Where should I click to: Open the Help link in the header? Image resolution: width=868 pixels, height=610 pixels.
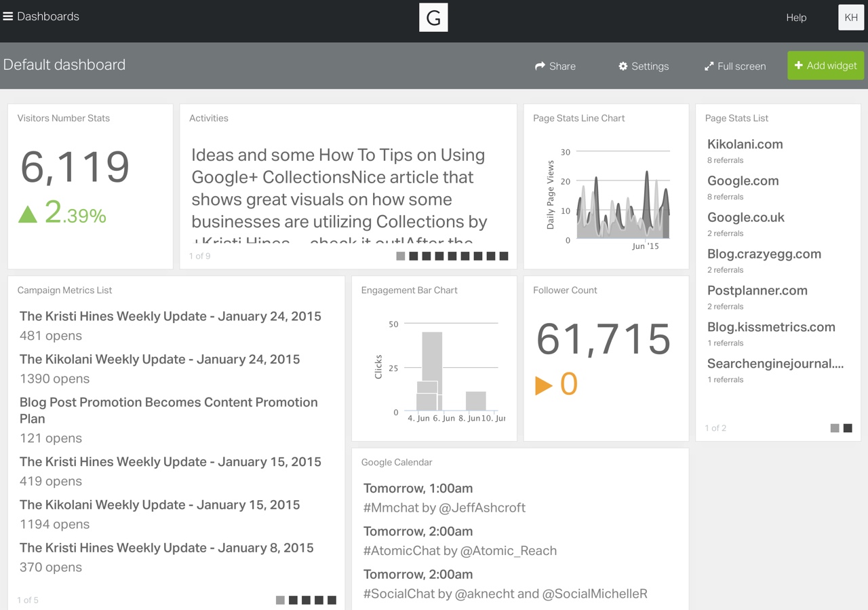[x=796, y=18]
